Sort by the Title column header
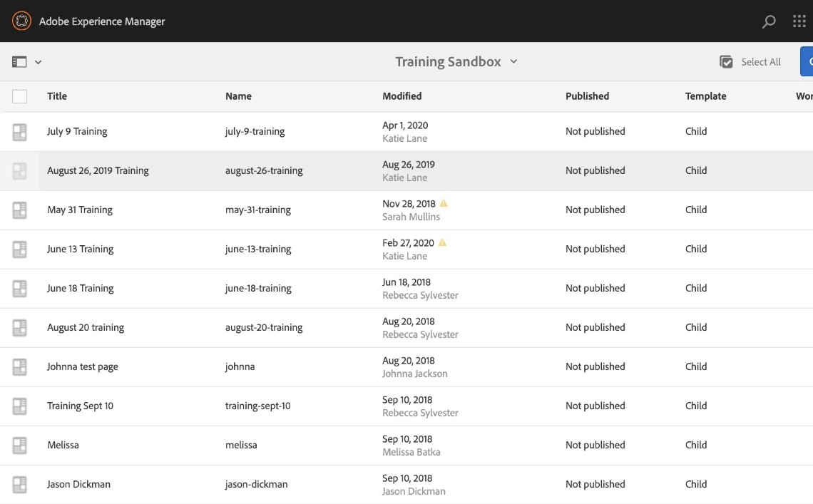This screenshot has width=813, height=504. [x=57, y=96]
